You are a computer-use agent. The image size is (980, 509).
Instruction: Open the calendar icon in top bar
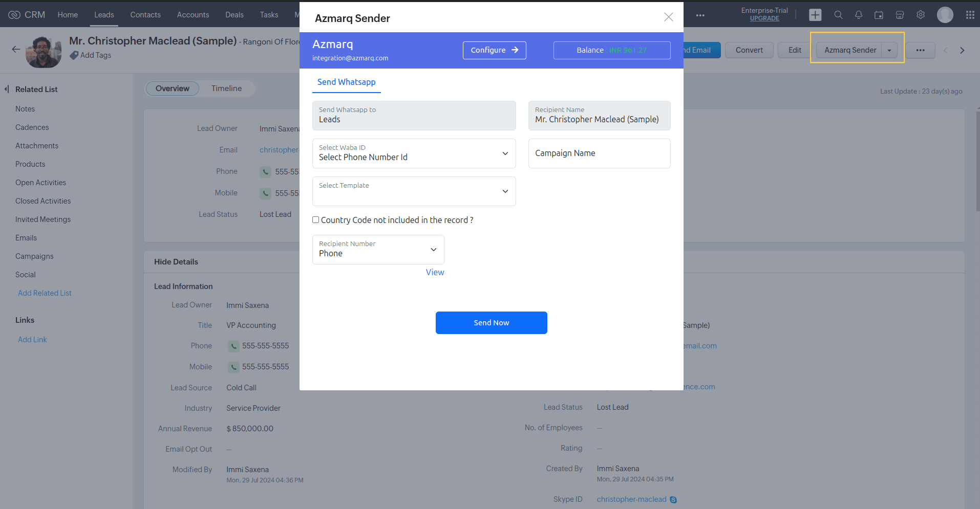tap(879, 15)
